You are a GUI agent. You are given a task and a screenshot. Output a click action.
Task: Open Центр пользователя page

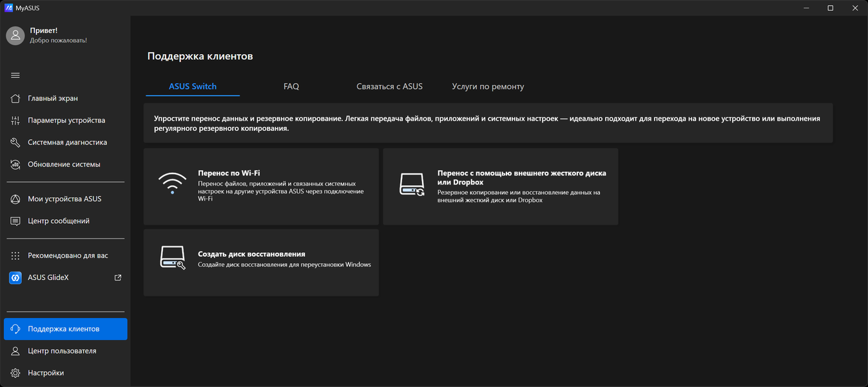tap(65, 351)
